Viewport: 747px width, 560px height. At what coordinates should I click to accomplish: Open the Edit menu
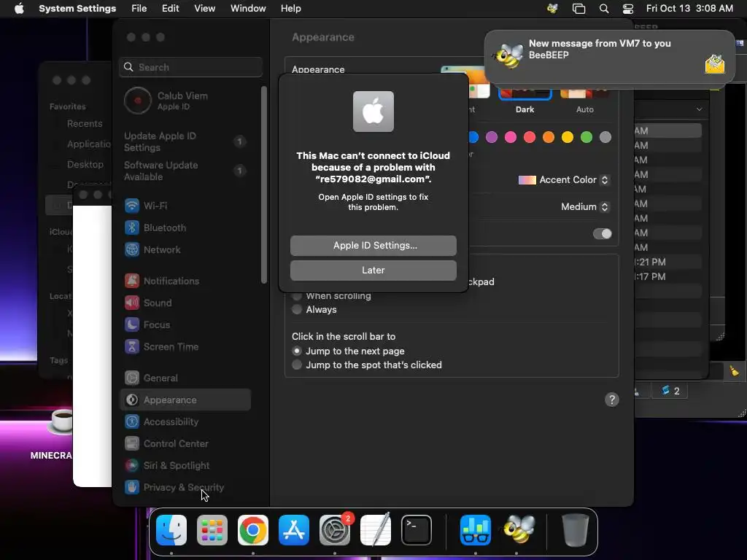(x=170, y=8)
